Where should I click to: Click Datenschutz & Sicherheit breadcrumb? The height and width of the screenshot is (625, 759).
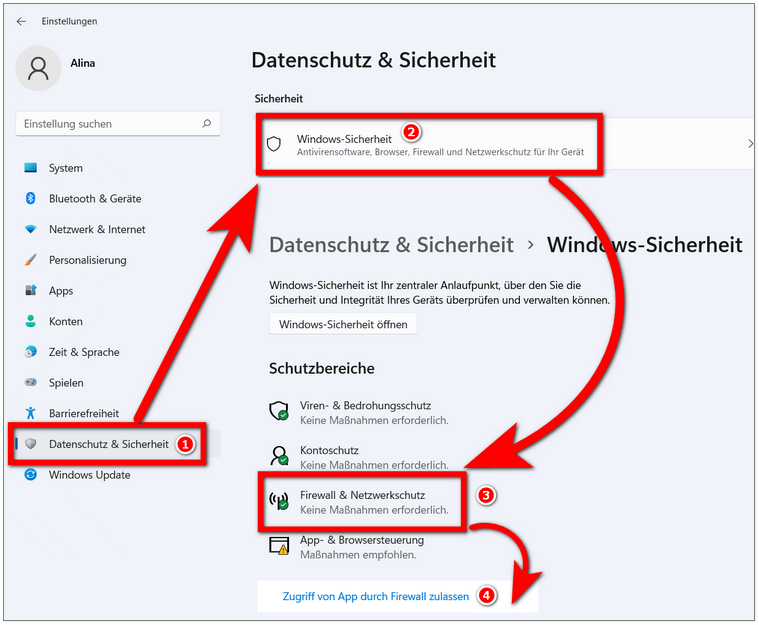point(391,244)
